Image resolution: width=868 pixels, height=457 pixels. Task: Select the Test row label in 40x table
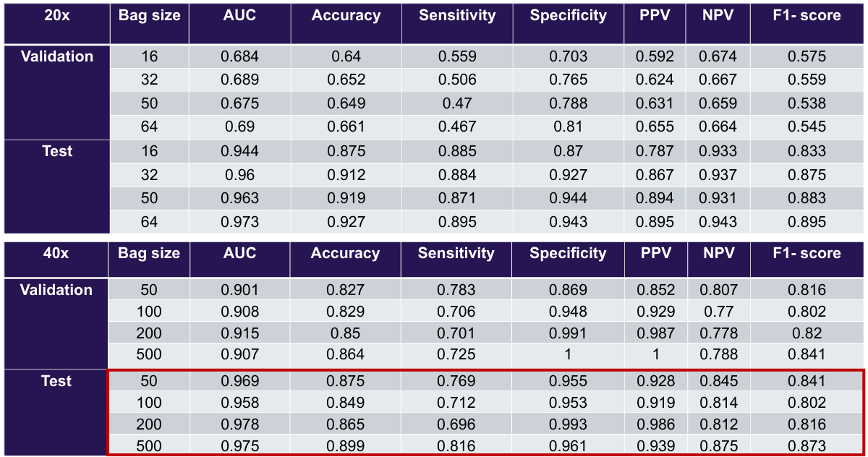coord(56,381)
